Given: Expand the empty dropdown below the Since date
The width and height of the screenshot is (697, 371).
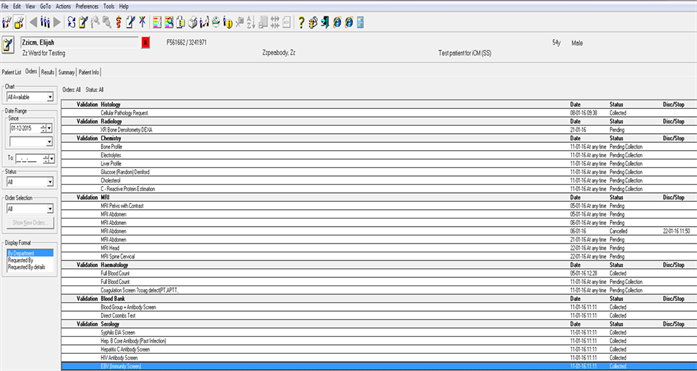Looking at the screenshot, I should tap(49, 142).
